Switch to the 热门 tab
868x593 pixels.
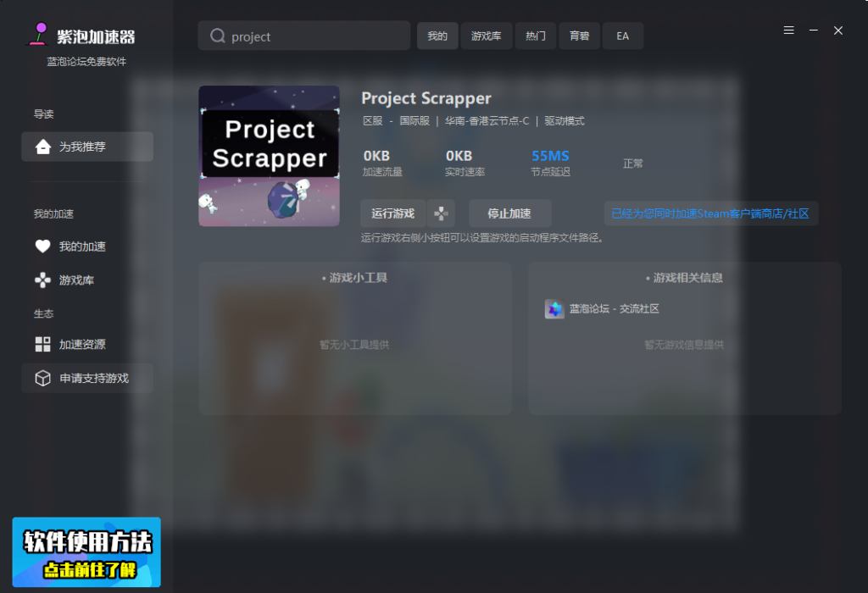click(x=536, y=36)
